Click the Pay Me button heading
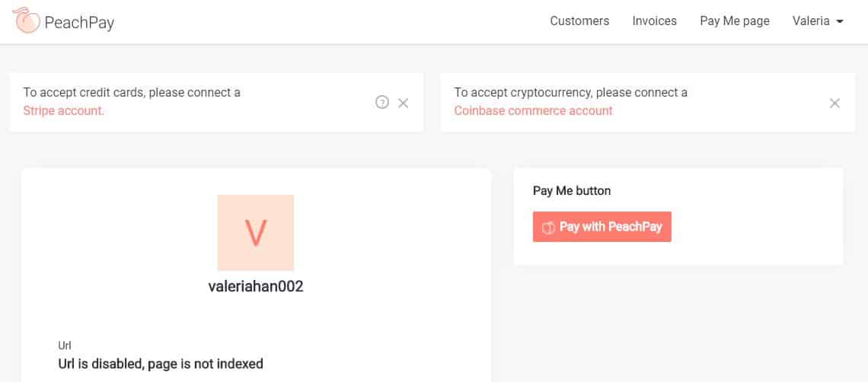 point(572,191)
